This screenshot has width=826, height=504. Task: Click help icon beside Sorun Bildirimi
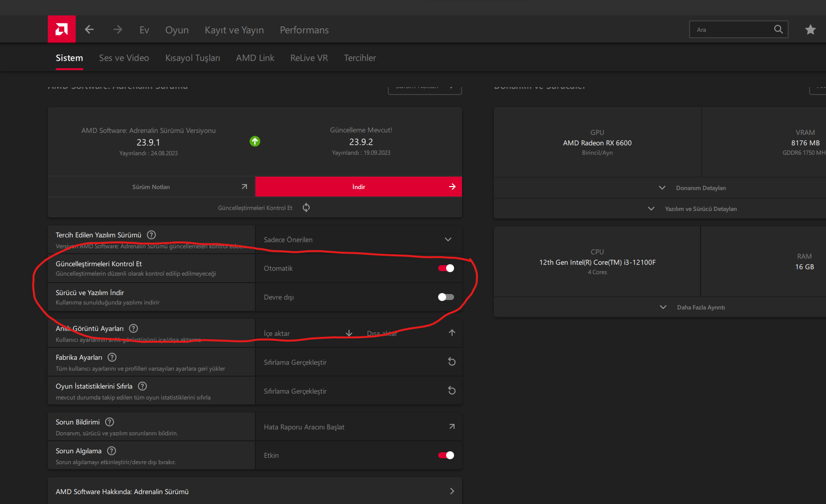click(110, 422)
